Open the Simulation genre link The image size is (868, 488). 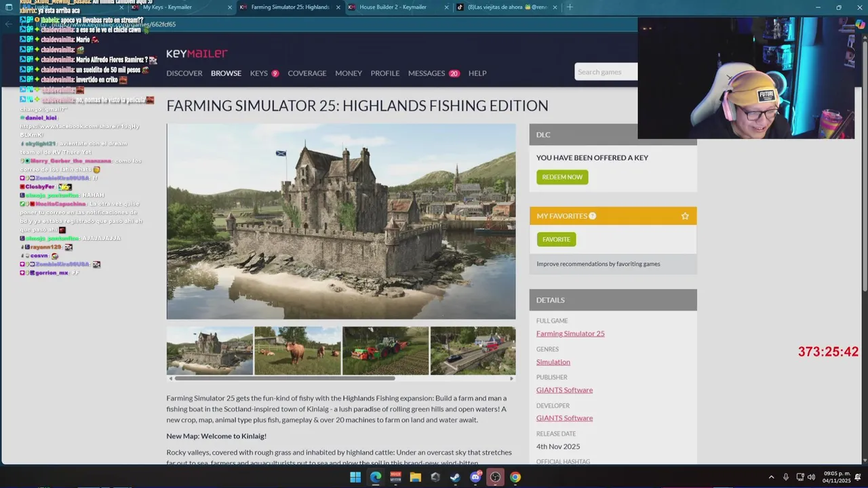click(x=553, y=362)
